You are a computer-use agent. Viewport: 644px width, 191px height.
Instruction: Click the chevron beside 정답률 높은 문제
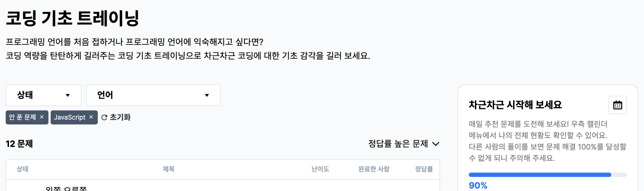pos(436,144)
